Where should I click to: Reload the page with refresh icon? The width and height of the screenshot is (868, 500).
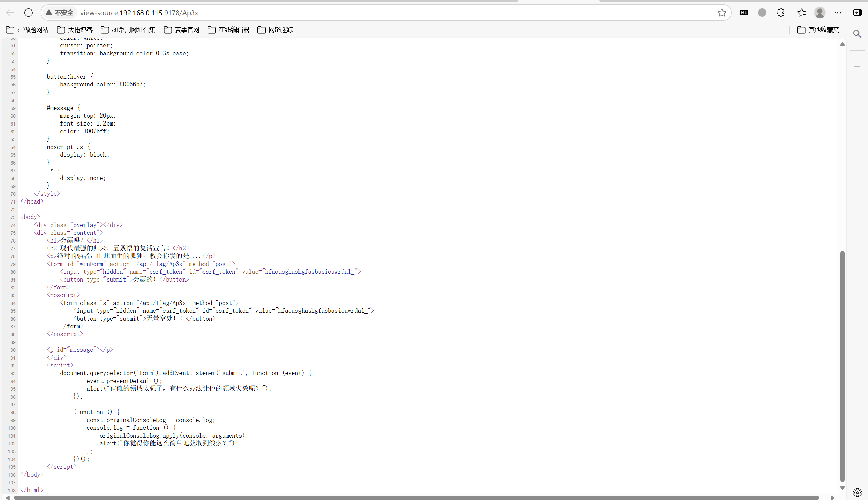pos(28,13)
